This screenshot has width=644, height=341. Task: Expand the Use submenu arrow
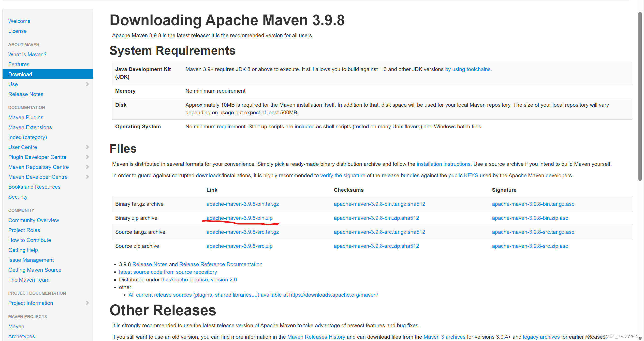point(87,84)
